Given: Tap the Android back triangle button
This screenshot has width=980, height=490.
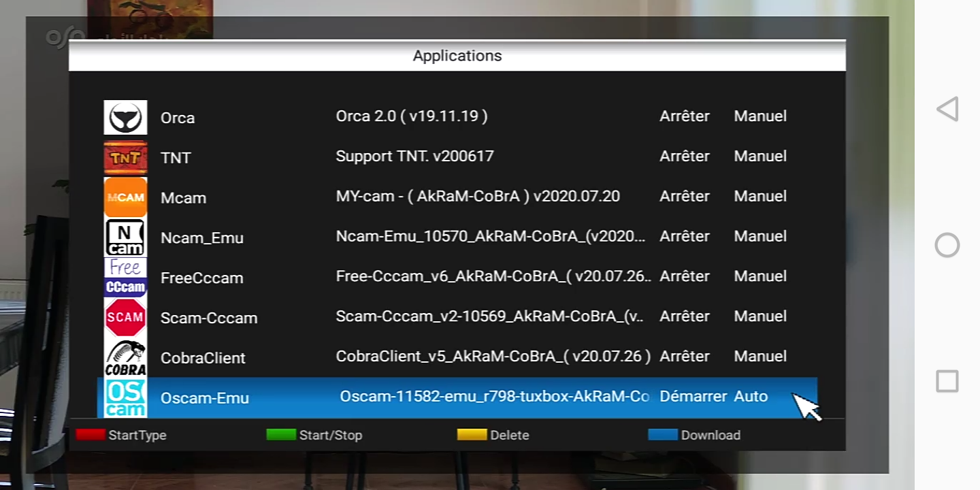Looking at the screenshot, I should tap(947, 109).
